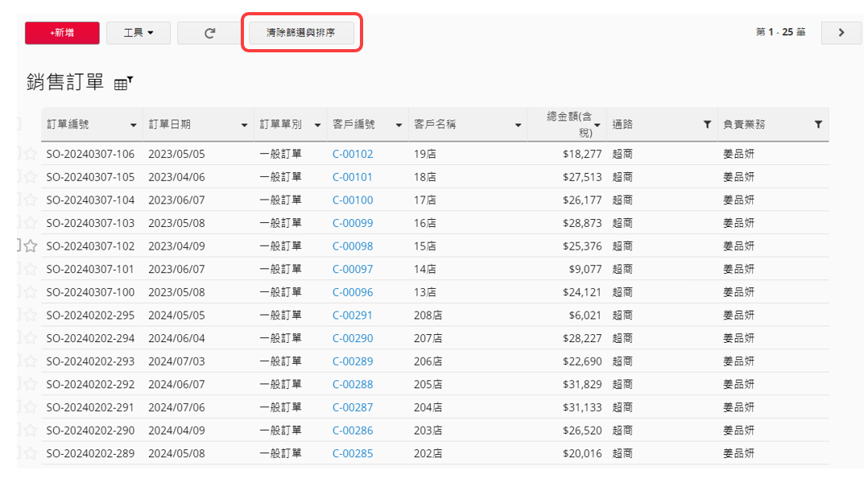Open the table view icon beside 銷售訂單
This screenshot has height=483, width=868.
(122, 83)
